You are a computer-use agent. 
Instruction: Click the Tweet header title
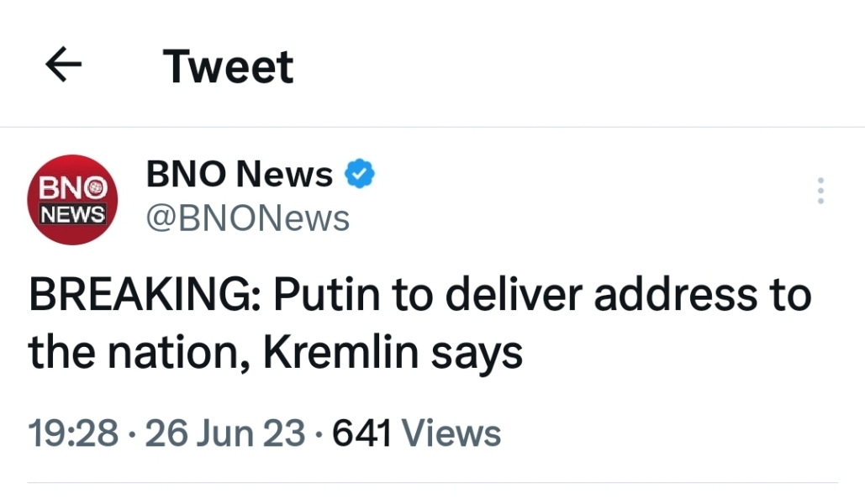pos(229,66)
